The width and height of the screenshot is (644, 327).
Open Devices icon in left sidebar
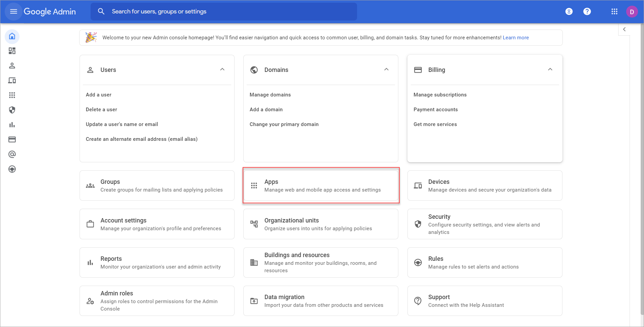tap(12, 80)
